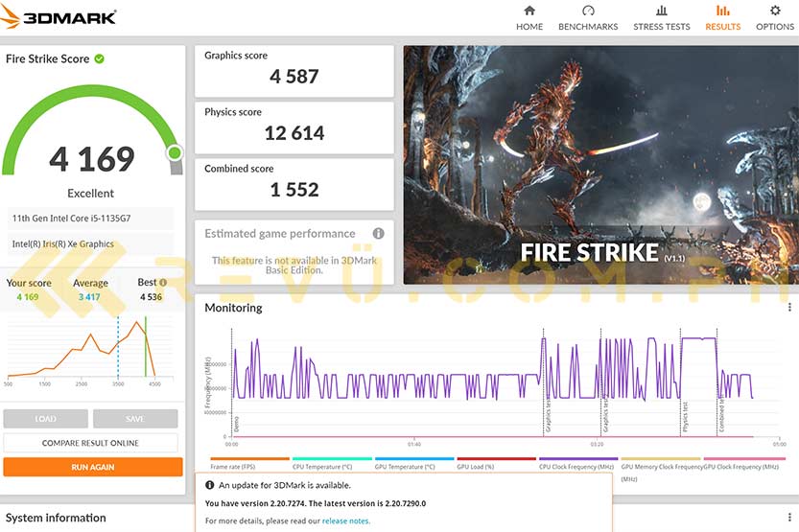Click the Combined test marker in Monitoring chart
The width and height of the screenshot is (799, 532).
(x=721, y=414)
